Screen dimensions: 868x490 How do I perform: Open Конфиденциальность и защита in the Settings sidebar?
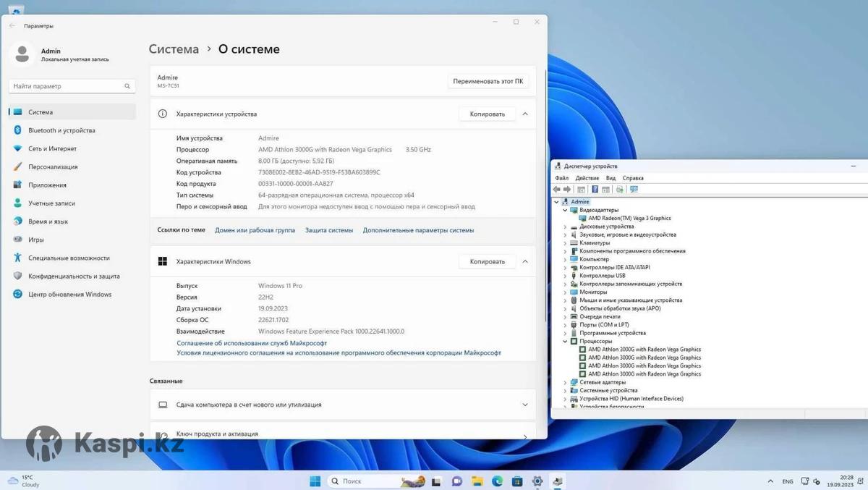coord(72,276)
